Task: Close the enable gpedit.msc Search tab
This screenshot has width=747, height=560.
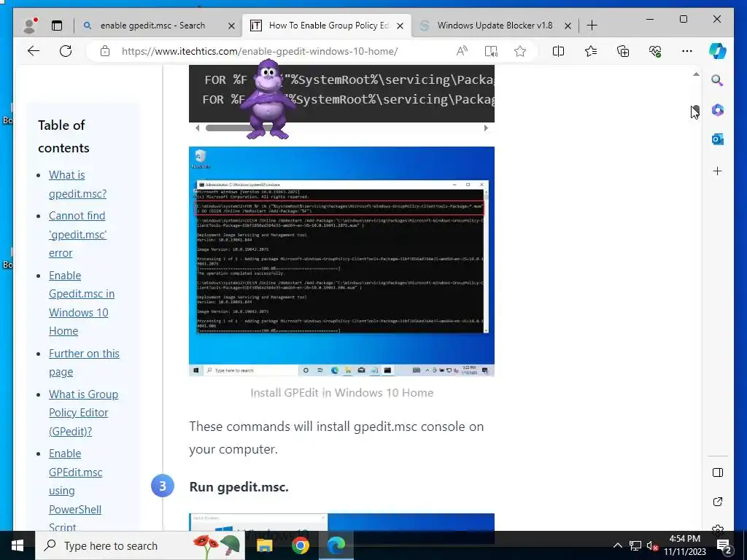Action: tap(231, 26)
